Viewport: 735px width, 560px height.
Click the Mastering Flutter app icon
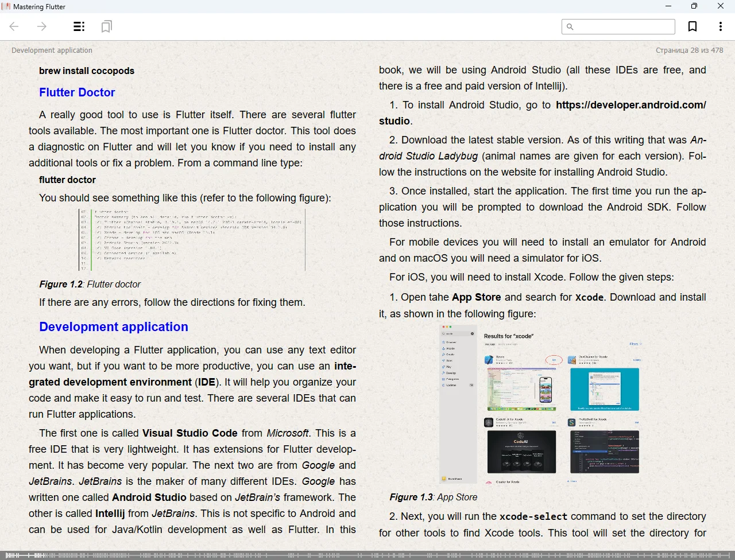pyautogui.click(x=6, y=6)
